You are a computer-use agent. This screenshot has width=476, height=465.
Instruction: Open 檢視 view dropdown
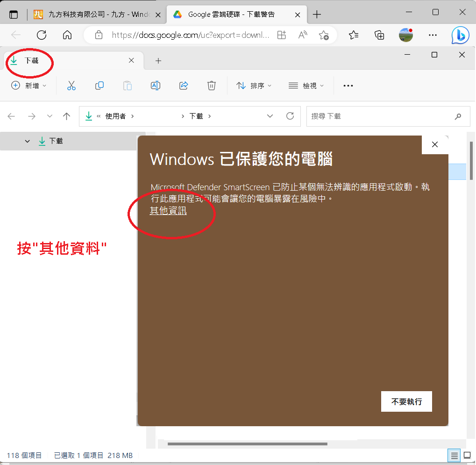pyautogui.click(x=306, y=86)
